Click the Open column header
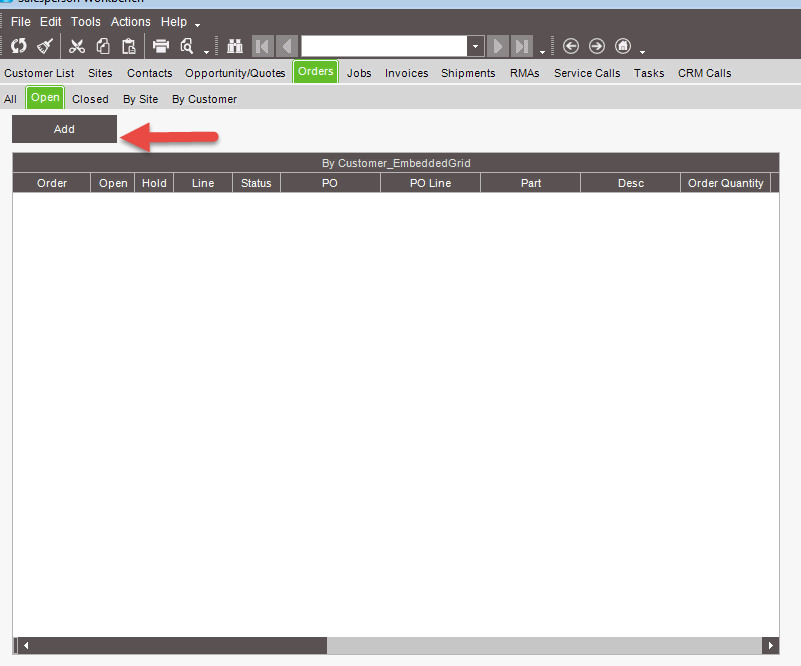 [113, 183]
